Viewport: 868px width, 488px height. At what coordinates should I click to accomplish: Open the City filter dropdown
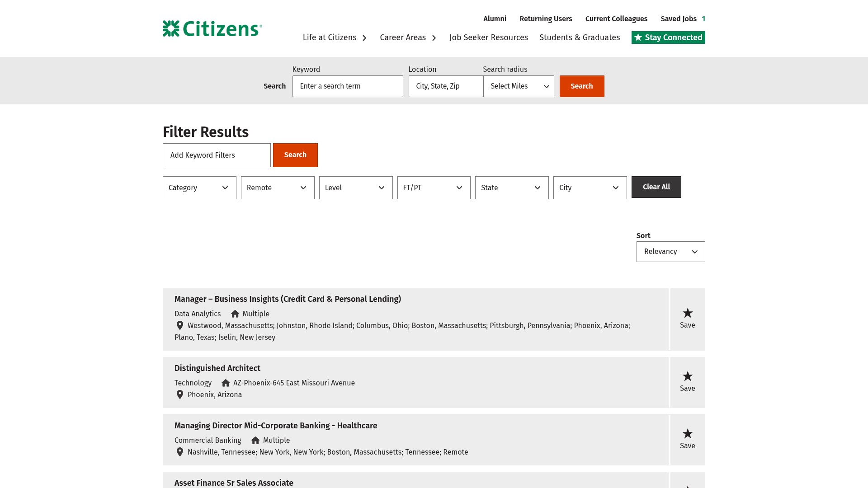590,188
